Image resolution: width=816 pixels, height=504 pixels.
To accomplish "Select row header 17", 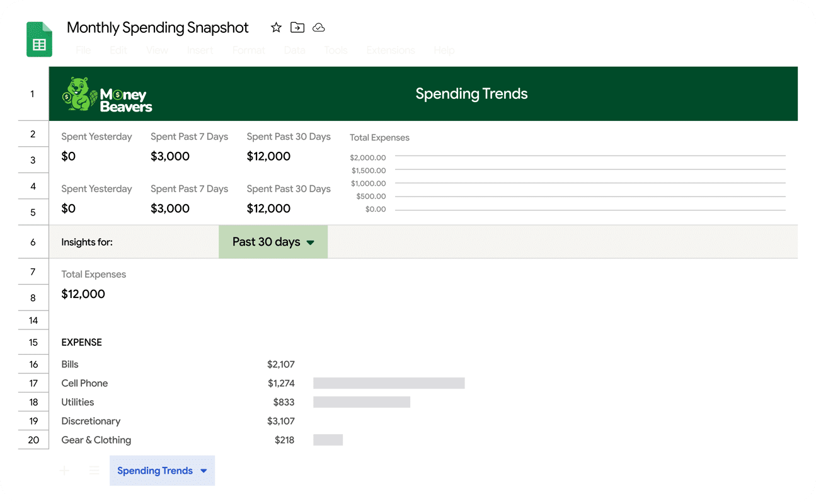I will [33, 383].
